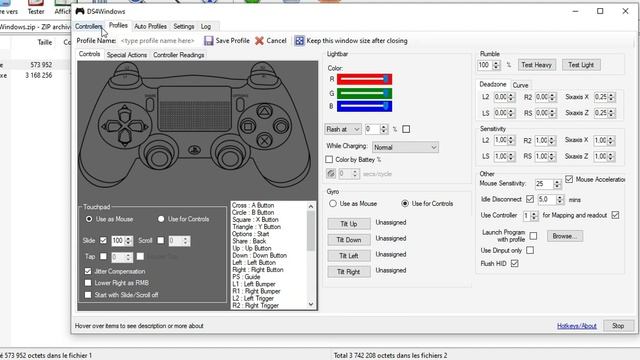Toggle the Idle Disconnect checkbox

(530, 199)
